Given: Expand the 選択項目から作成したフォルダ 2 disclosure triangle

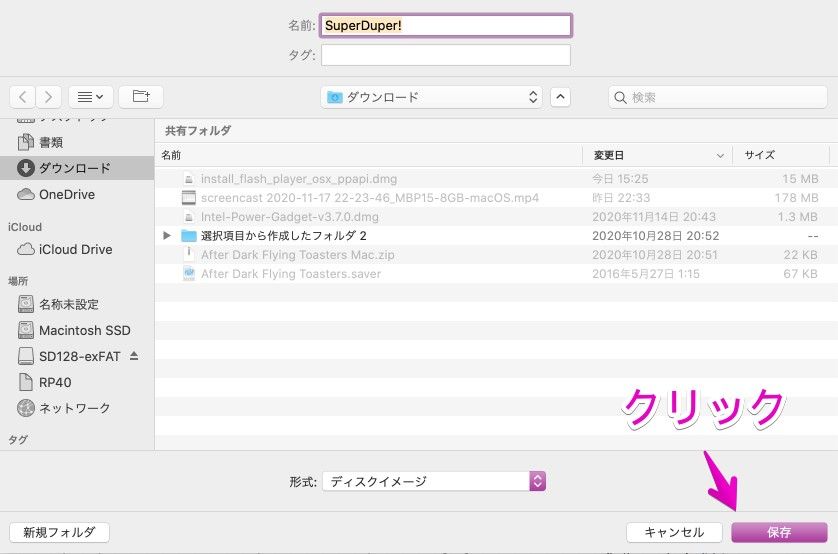Looking at the screenshot, I should coord(167,236).
